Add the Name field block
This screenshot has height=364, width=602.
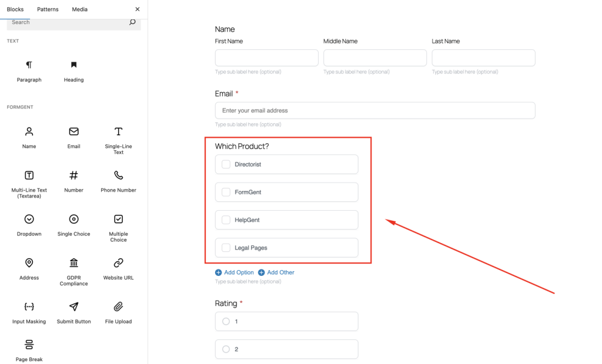pyautogui.click(x=29, y=138)
